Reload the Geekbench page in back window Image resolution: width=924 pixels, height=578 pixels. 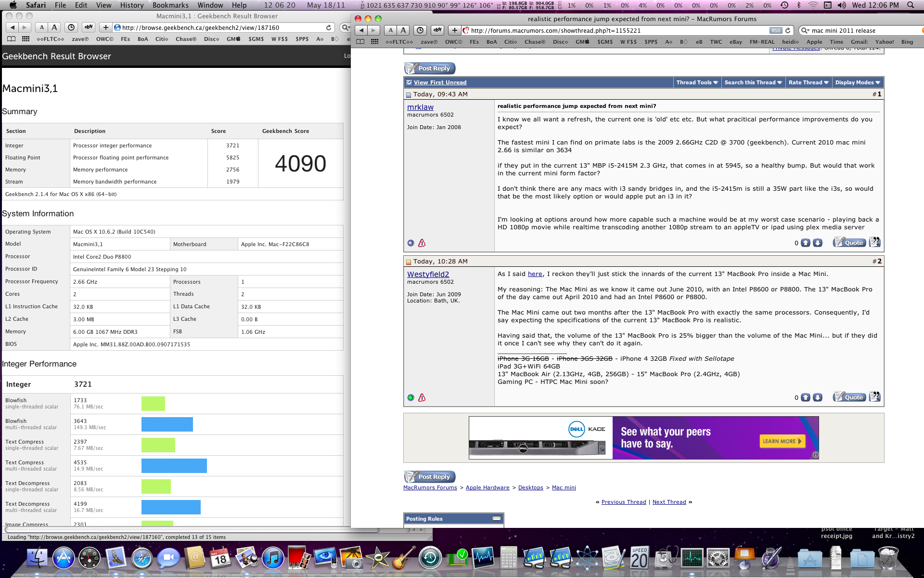tap(329, 27)
